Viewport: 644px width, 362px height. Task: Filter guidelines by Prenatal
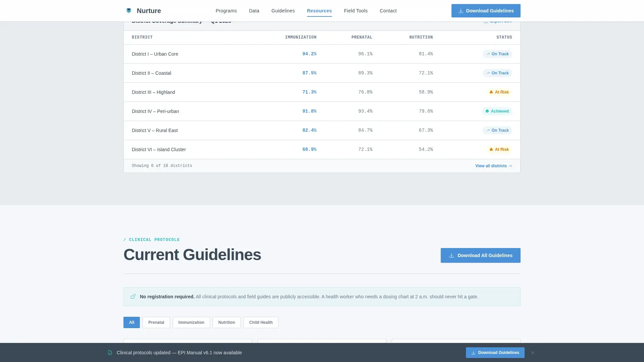pos(156,322)
